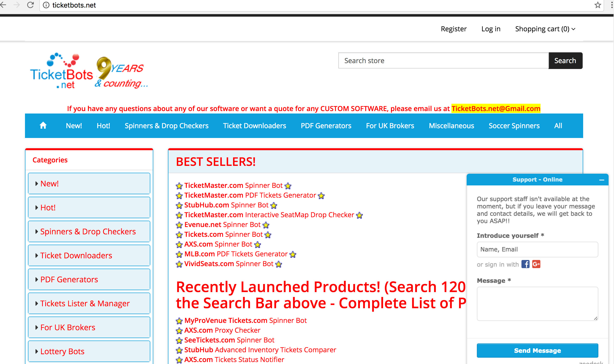
Task: Open Tickets.com Spinner Bot link
Action: tap(223, 235)
